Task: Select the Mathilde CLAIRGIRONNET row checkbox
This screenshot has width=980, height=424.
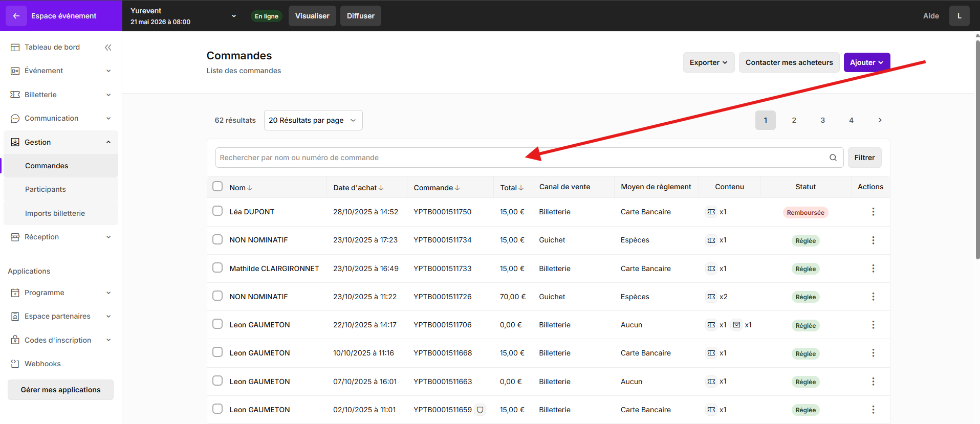Action: (x=217, y=267)
